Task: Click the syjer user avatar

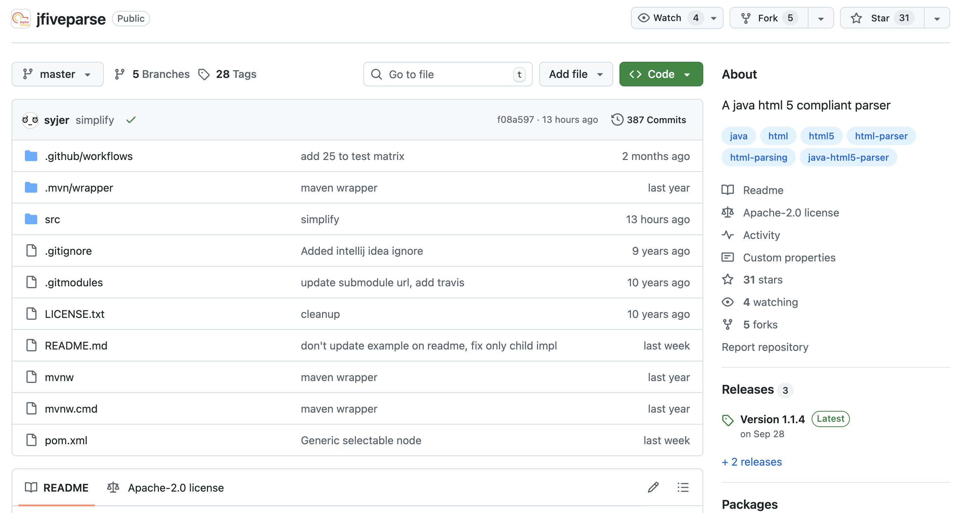Action: [30, 120]
